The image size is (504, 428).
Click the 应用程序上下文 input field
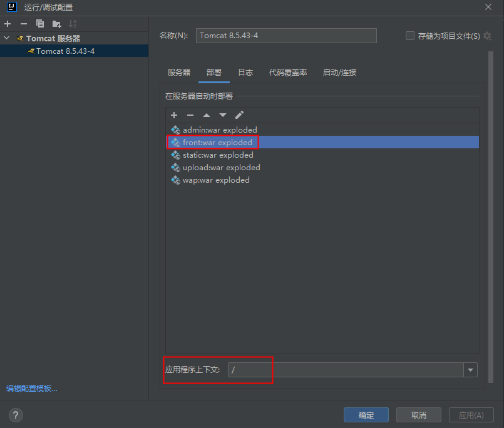click(x=346, y=370)
